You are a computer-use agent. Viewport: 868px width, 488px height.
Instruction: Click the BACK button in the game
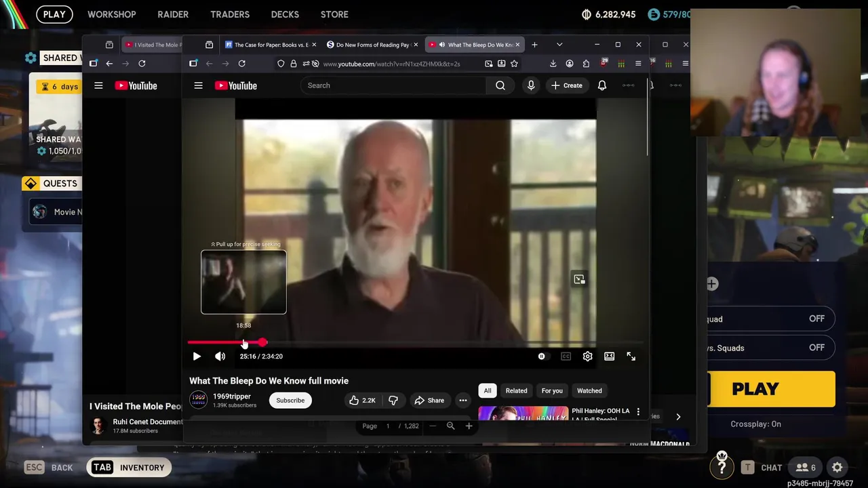pyautogui.click(x=48, y=468)
